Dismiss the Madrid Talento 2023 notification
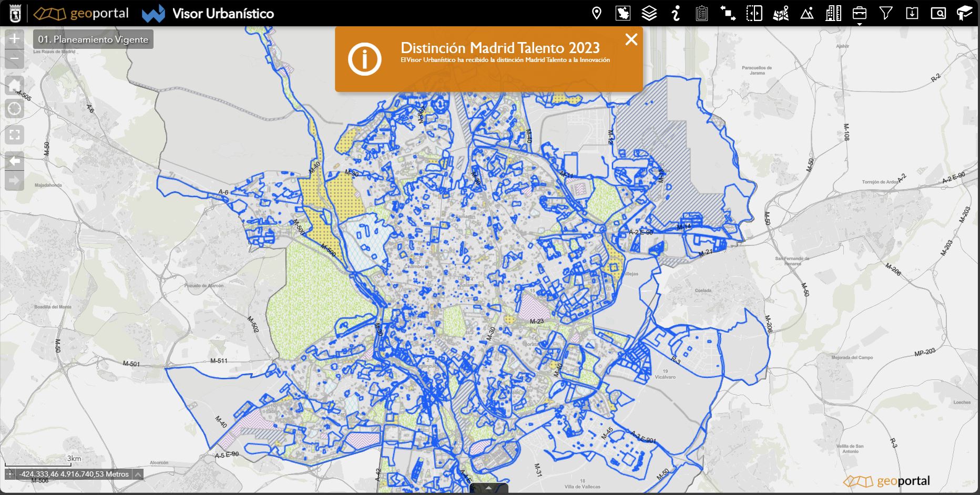Image resolution: width=980 pixels, height=495 pixels. (x=630, y=39)
